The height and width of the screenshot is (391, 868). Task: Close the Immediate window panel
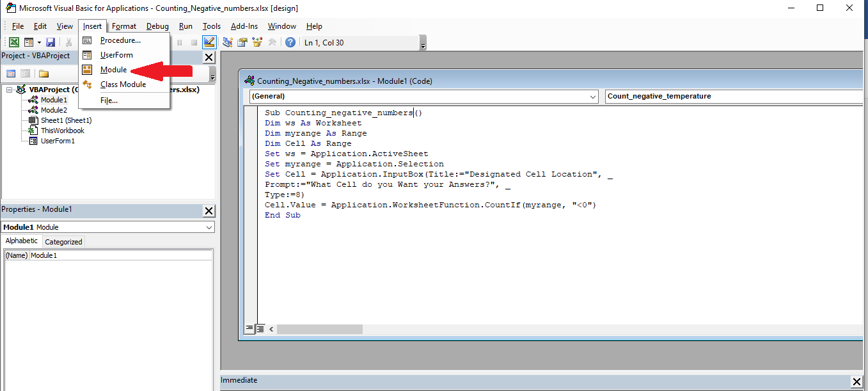pyautogui.click(x=856, y=381)
